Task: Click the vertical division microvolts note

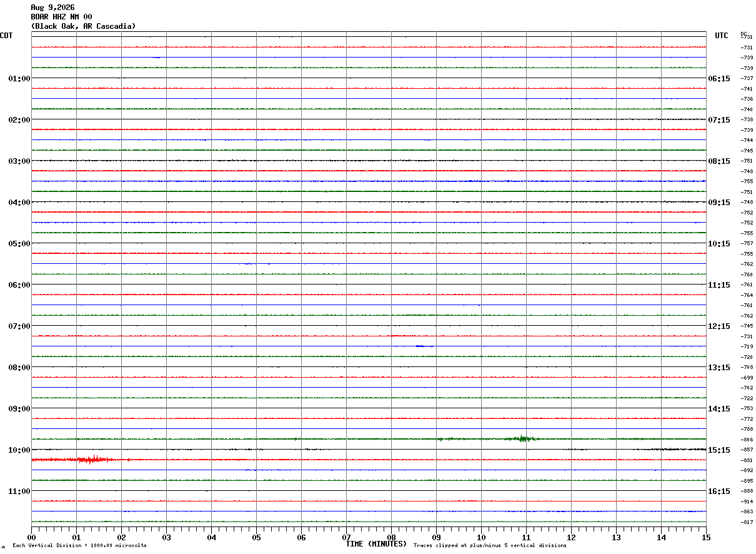Action: point(79,545)
